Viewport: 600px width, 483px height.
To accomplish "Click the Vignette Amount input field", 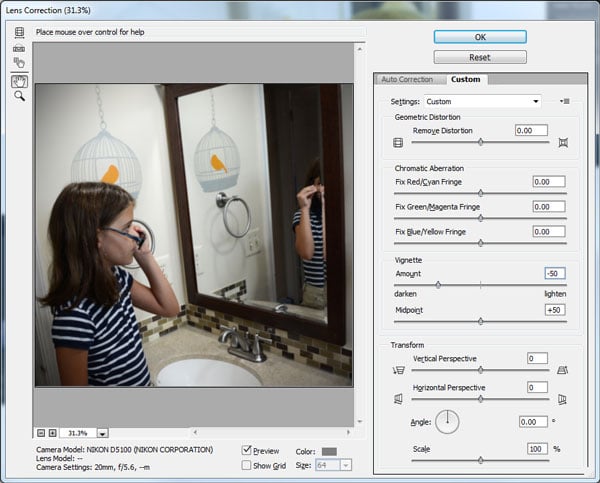I will pyautogui.click(x=555, y=273).
